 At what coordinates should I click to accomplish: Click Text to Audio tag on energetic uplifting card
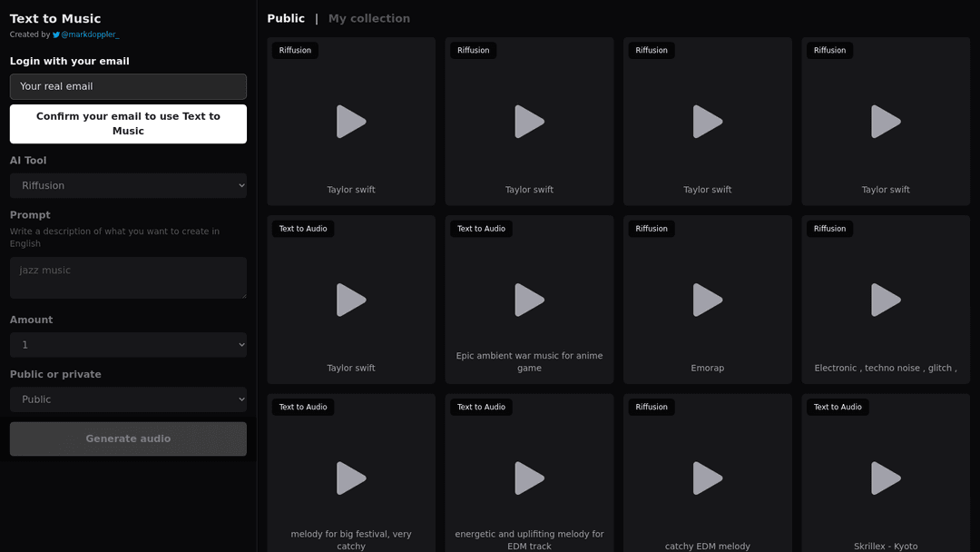481,407
